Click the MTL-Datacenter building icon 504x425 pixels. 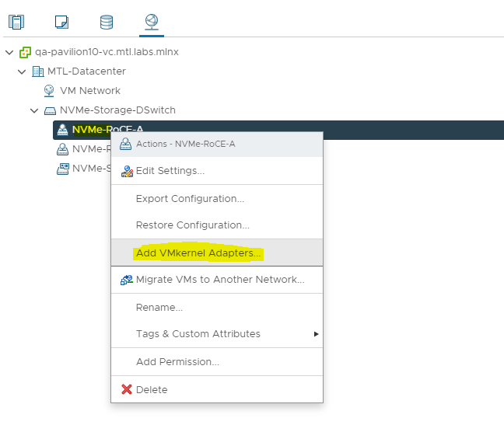(x=37, y=71)
